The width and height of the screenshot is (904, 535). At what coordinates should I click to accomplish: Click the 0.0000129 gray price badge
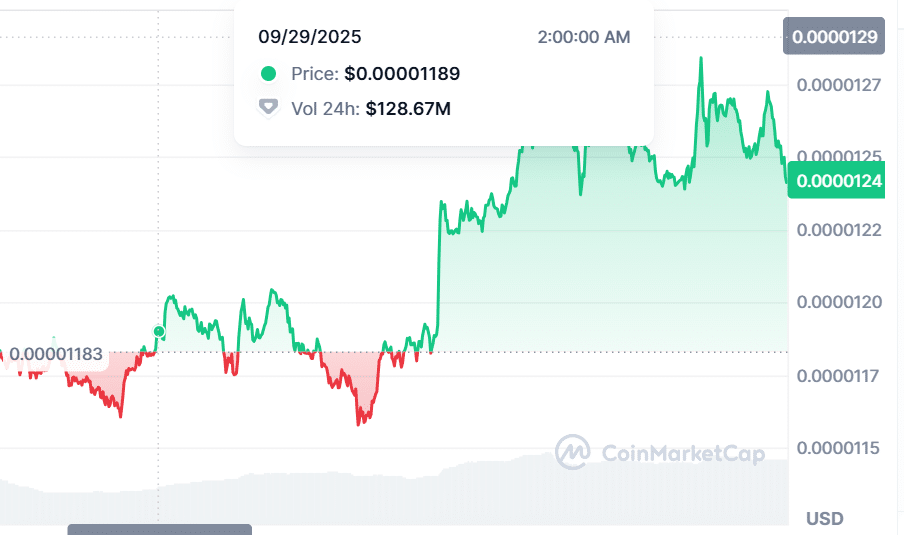tap(835, 38)
